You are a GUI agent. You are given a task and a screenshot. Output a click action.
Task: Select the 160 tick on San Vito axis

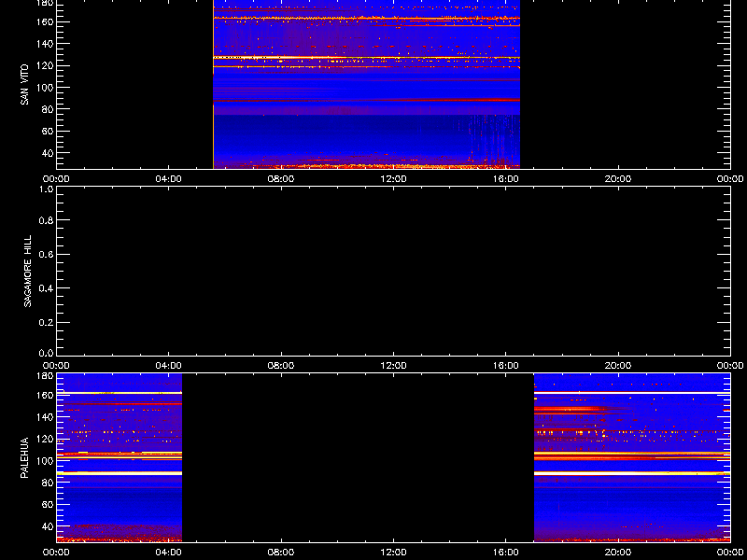point(45,21)
